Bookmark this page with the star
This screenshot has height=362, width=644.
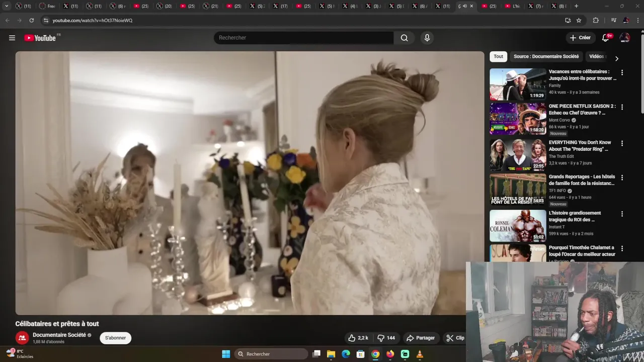579,20
